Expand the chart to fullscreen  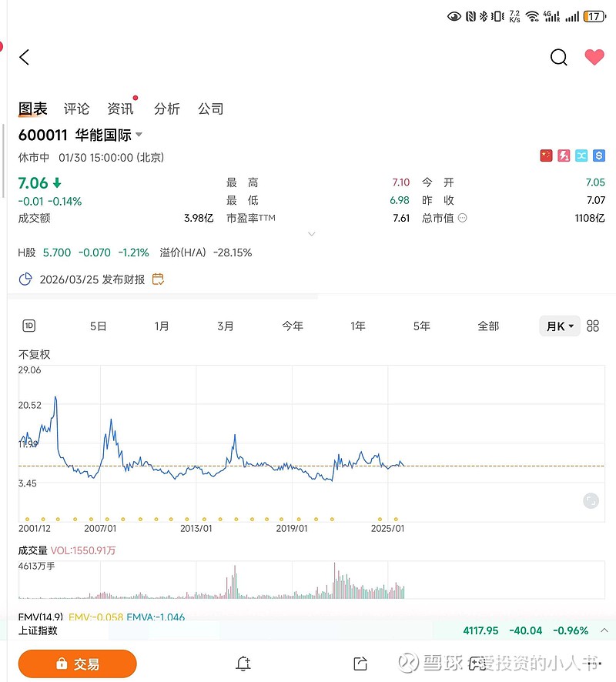point(591,500)
